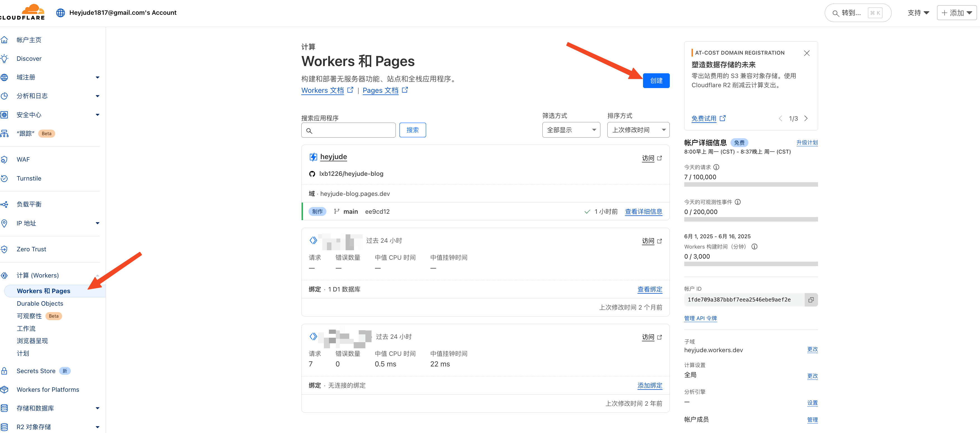The height and width of the screenshot is (433, 980).
Task: Click the 搜索应用程序 input field
Action: [x=348, y=130]
